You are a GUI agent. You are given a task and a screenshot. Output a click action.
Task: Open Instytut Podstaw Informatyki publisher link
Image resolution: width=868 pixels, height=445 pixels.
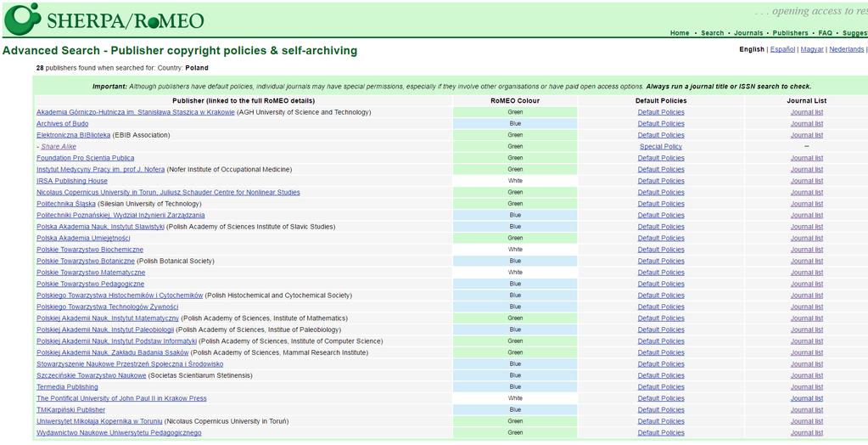point(117,341)
